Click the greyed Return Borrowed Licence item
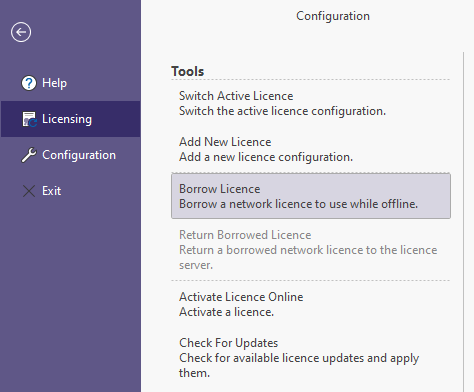This screenshot has height=392, width=474. coord(311,250)
